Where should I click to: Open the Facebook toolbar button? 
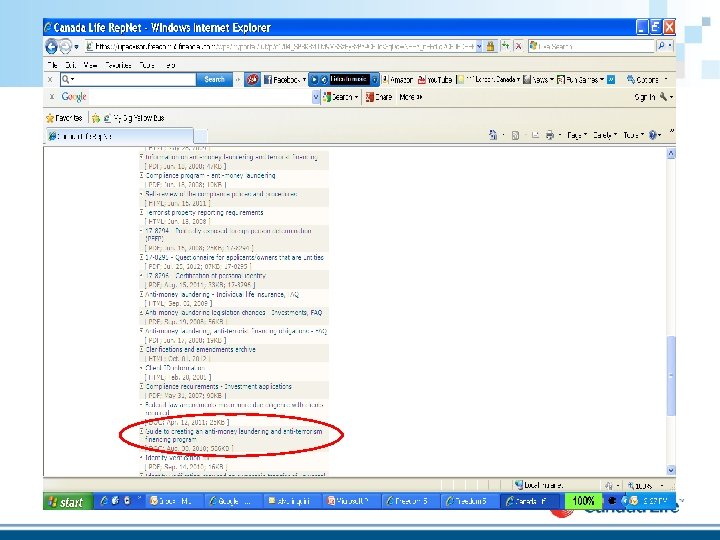[285, 80]
